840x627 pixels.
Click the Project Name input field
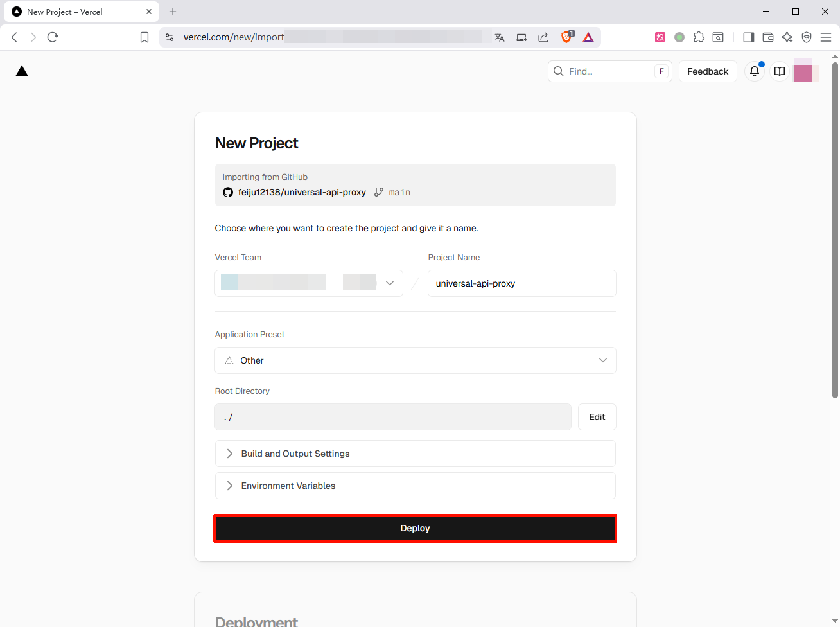522,283
